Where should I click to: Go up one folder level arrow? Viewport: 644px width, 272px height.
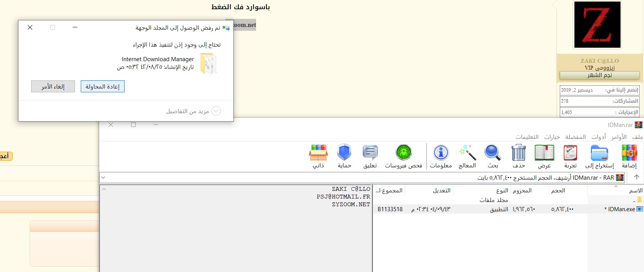637,177
